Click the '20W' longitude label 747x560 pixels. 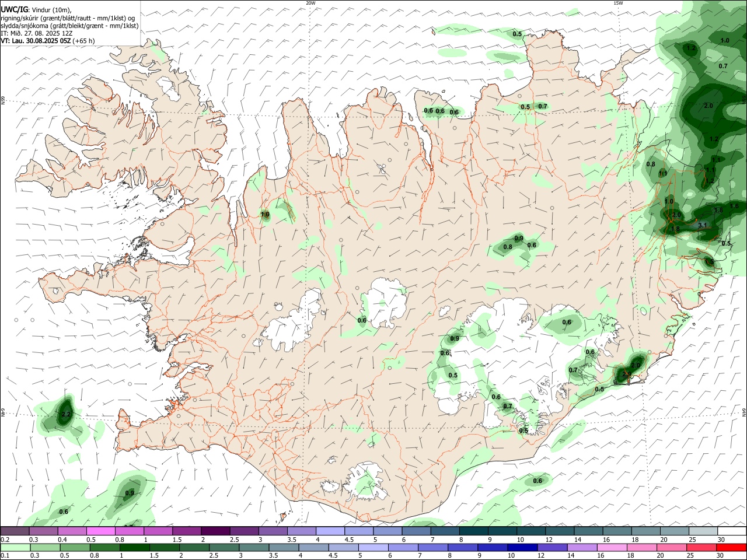click(x=310, y=3)
